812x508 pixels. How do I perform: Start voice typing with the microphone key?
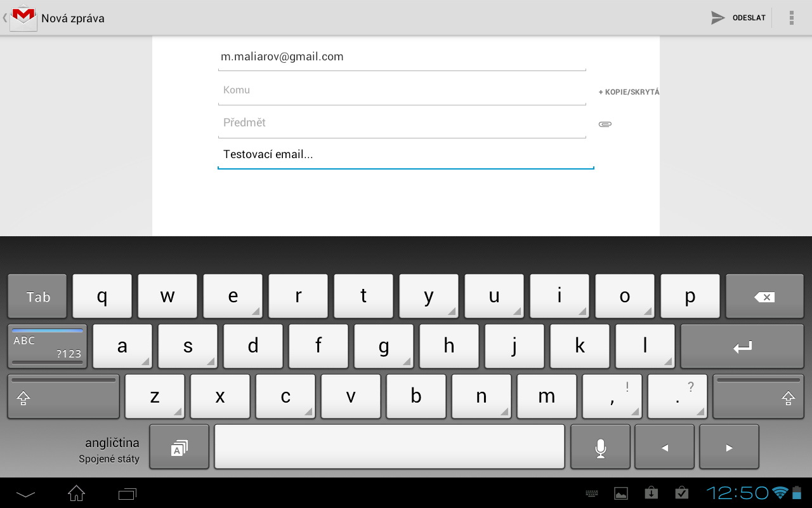(599, 446)
